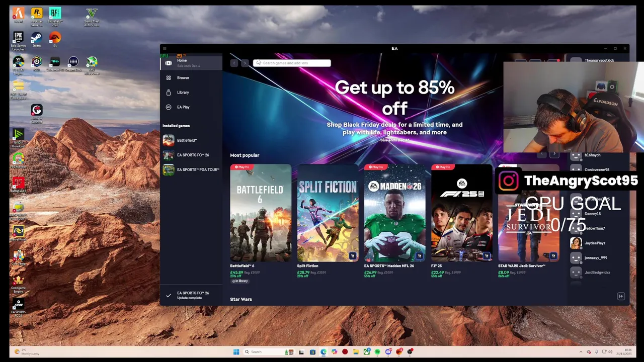Add Madden NFL 26 to cart

(419, 256)
